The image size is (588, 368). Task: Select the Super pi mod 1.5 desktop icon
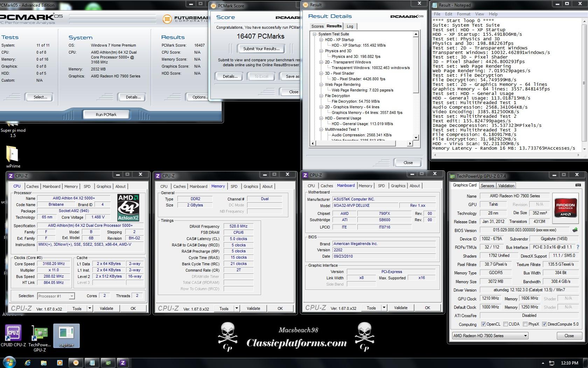click(13, 129)
